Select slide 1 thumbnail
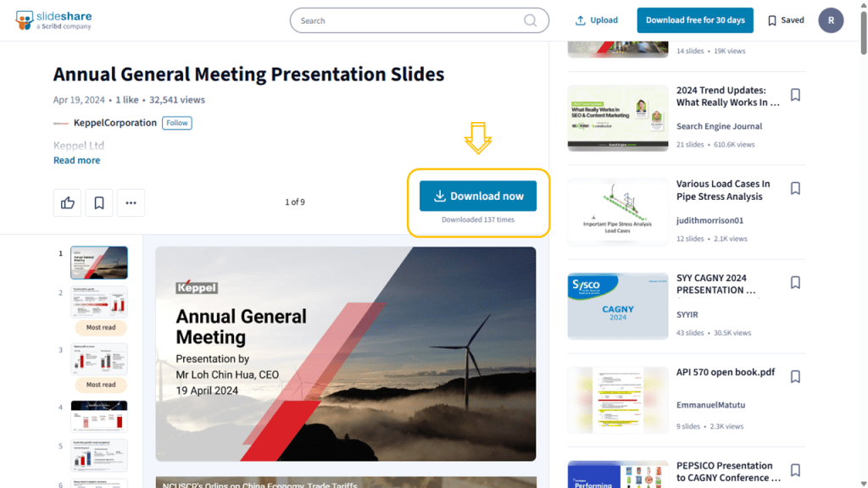This screenshot has height=488, width=868. tap(99, 263)
